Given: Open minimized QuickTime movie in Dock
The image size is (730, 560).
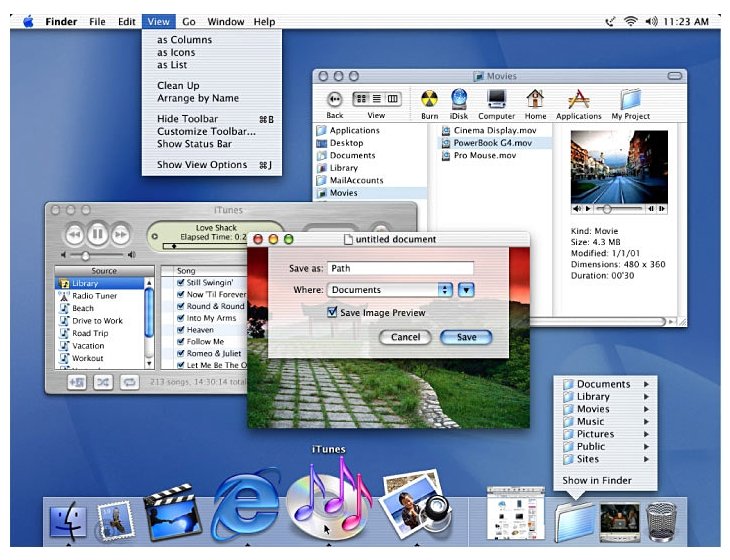Looking at the screenshot, I should coord(619,522).
